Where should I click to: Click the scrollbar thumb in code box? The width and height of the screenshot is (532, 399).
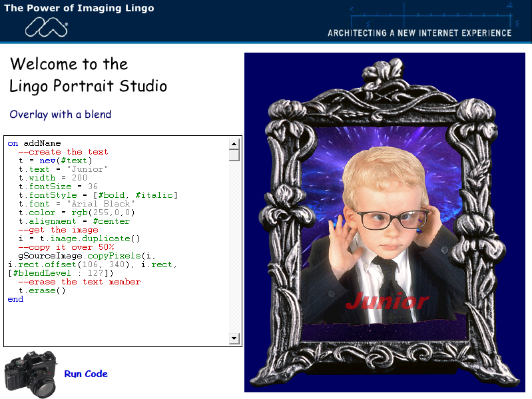234,155
